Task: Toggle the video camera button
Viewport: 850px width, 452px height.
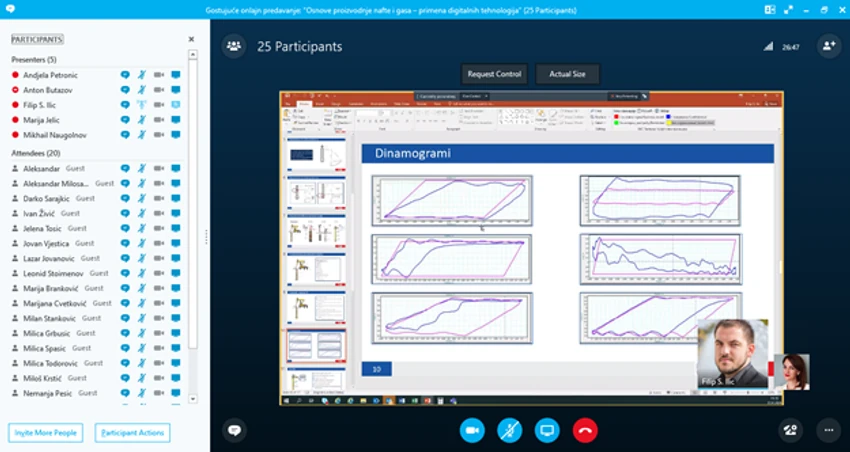Action: (x=472, y=431)
